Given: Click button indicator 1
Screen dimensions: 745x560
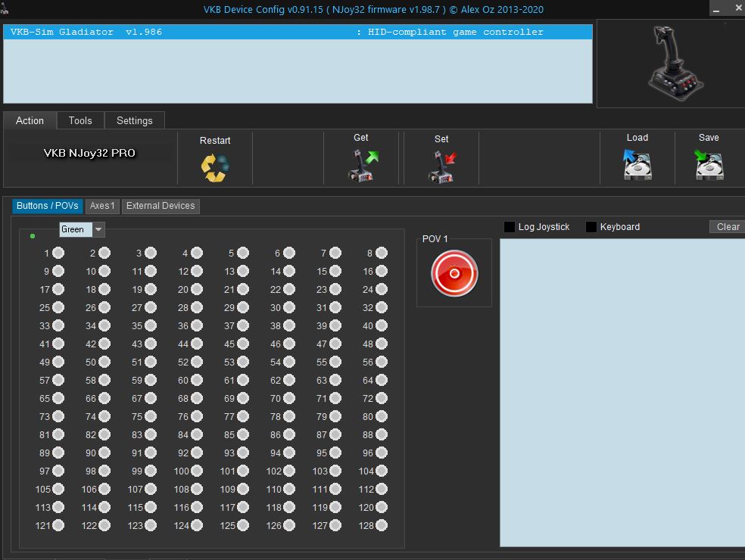Looking at the screenshot, I should (x=58, y=253).
